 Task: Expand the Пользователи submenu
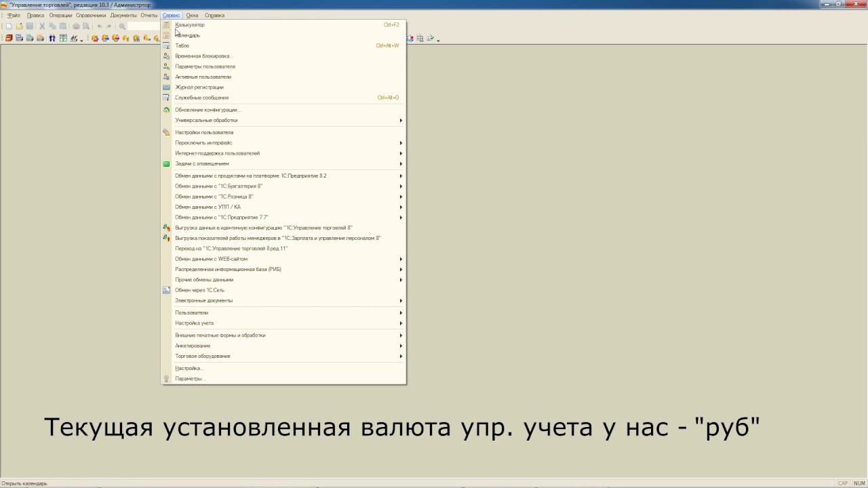(283, 312)
